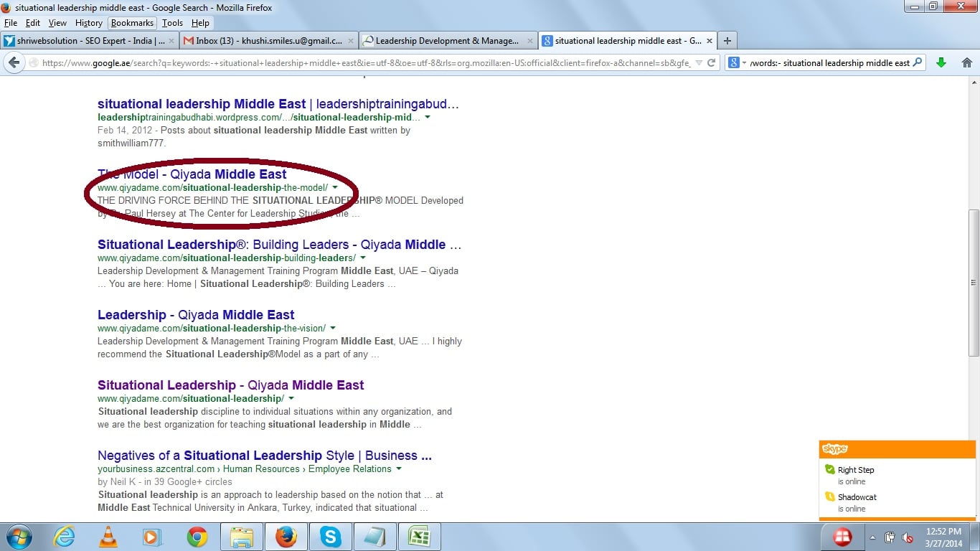Click the muted volume tray icon
This screenshot has height=551, width=980.
pyautogui.click(x=908, y=537)
